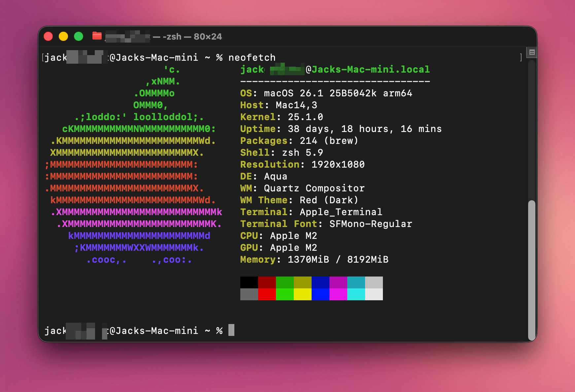Minimize the Terminal with the yellow button
This screenshot has width=575, height=392.
click(x=63, y=36)
